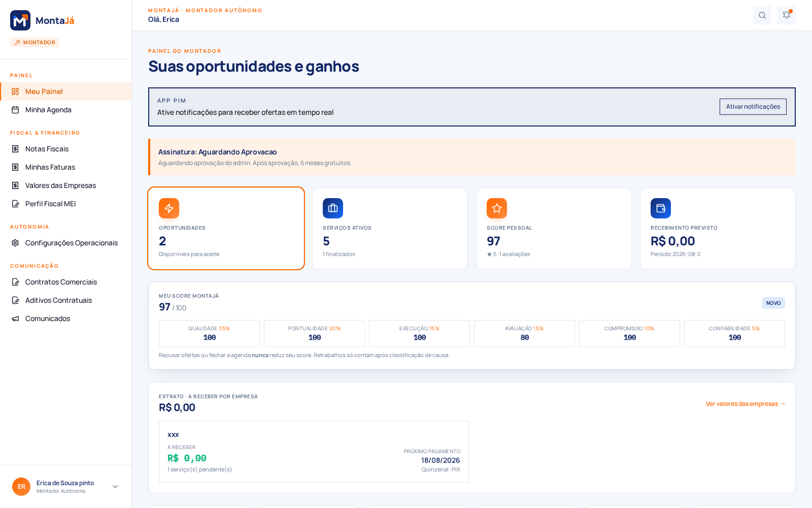The height and width of the screenshot is (508, 812).
Task: Click the Minha Agenda calendar icon
Action: tap(15, 110)
